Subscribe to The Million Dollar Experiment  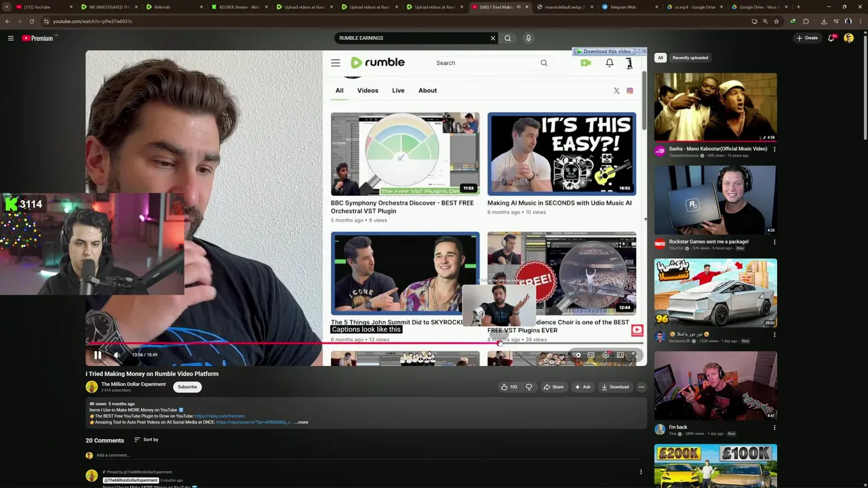click(x=187, y=387)
